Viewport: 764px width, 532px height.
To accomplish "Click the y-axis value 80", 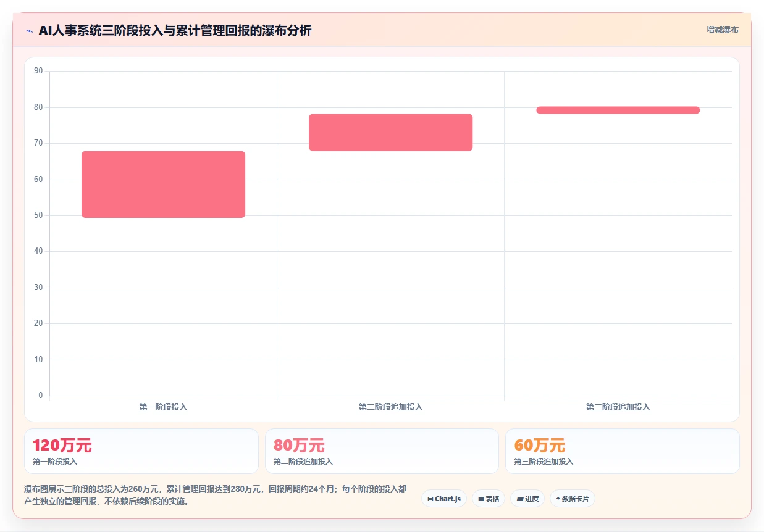I will click(x=38, y=107).
